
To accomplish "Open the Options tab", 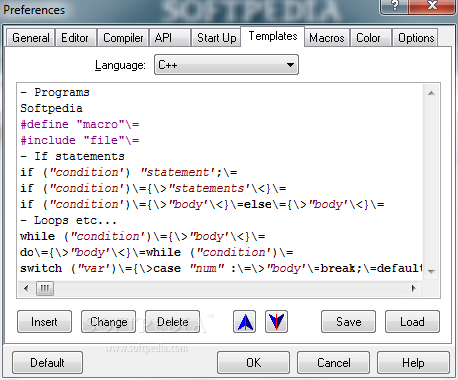I will (x=416, y=38).
